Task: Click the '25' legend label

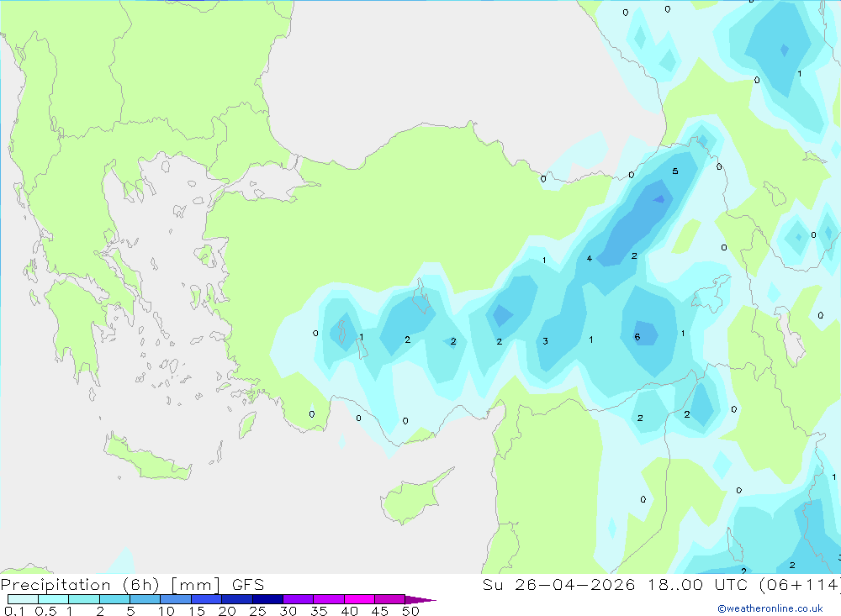Action: click(257, 611)
